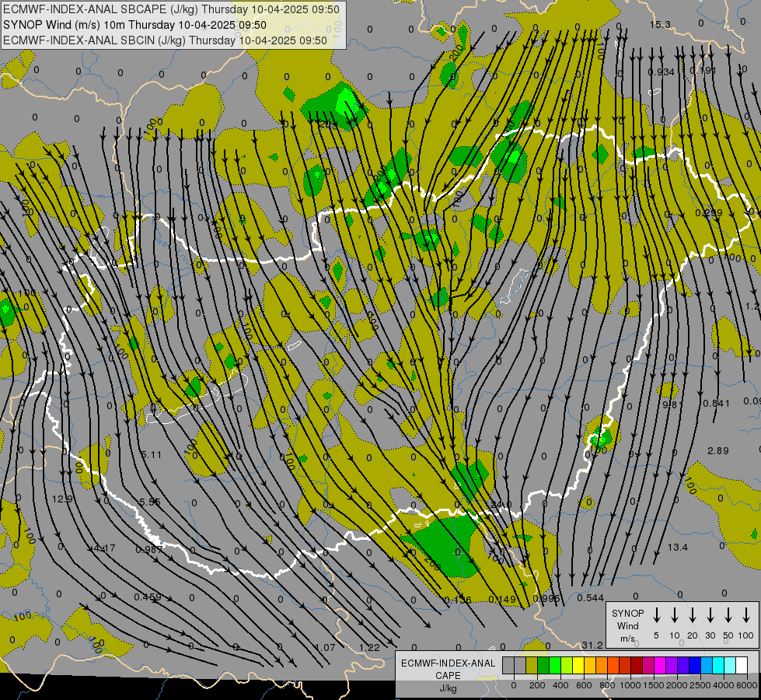Screen dimensions: 761x700
Task: Click the 0.299 value on the map
Action: pyautogui.click(x=709, y=213)
